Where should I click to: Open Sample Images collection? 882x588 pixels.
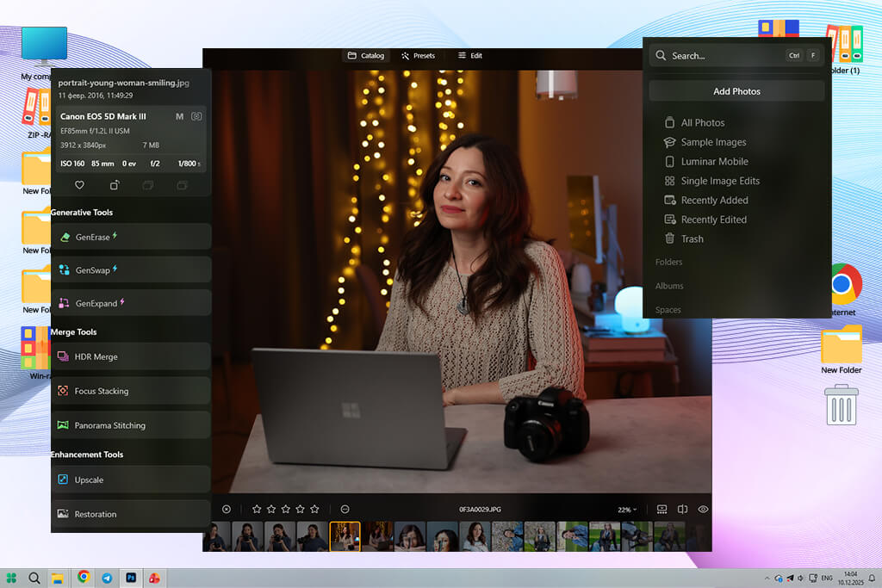(705, 142)
